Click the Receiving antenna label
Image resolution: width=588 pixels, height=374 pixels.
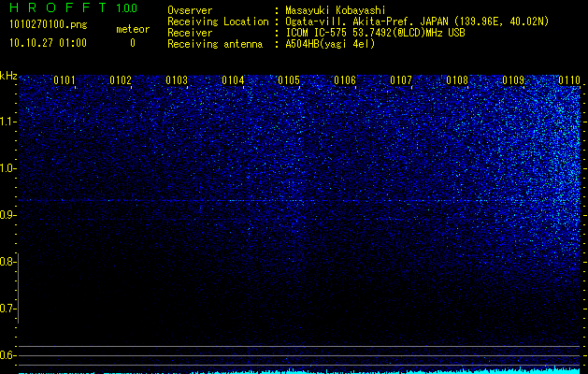215,44
